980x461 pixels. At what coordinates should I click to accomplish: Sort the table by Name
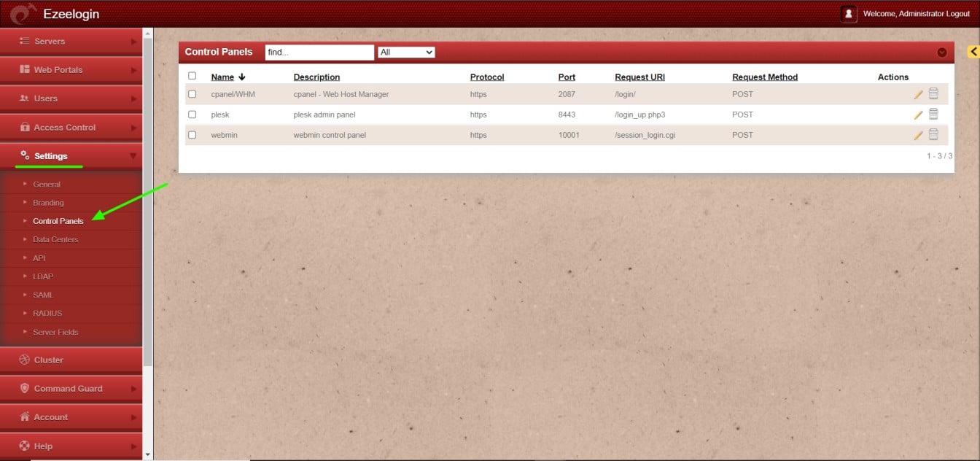click(222, 77)
